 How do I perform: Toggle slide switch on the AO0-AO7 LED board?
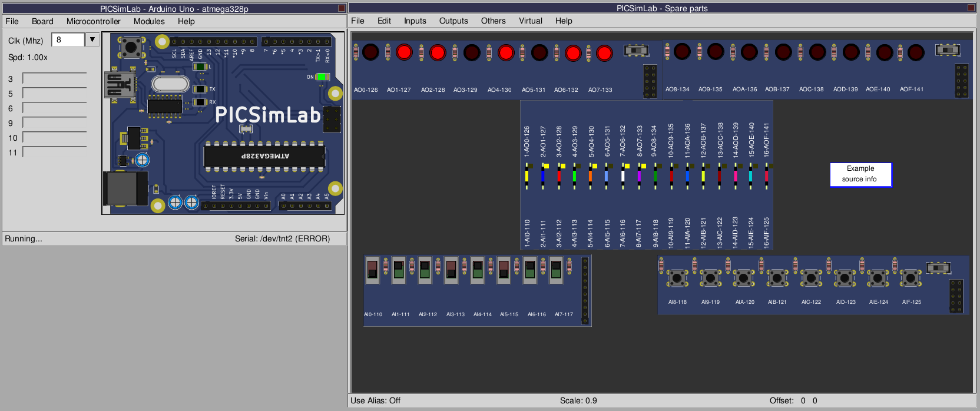point(636,51)
